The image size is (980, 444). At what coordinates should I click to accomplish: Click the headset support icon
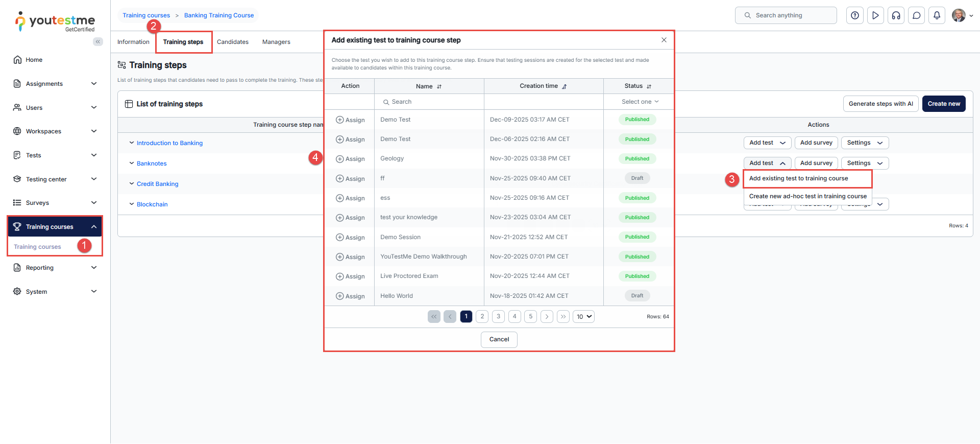[896, 15]
